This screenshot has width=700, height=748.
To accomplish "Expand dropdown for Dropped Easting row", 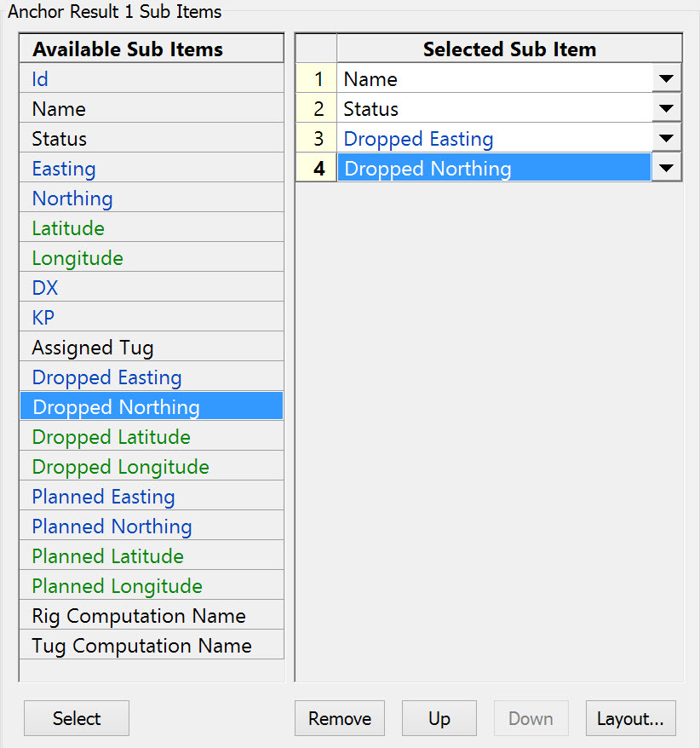I will tap(666, 139).
